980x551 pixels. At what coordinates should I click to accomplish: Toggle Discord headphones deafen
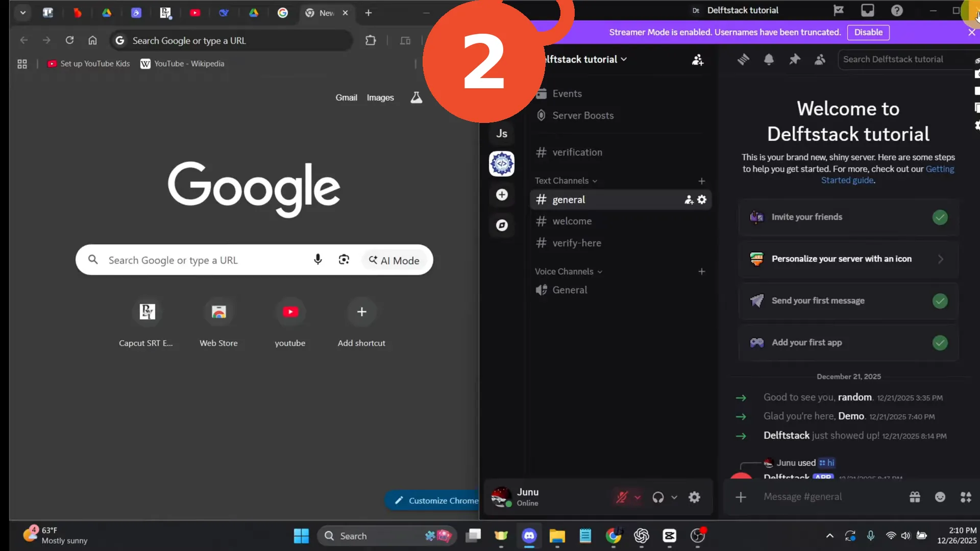(658, 497)
